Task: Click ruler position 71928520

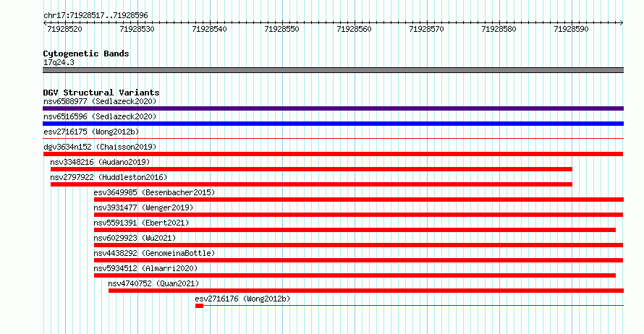Action: pos(65,29)
